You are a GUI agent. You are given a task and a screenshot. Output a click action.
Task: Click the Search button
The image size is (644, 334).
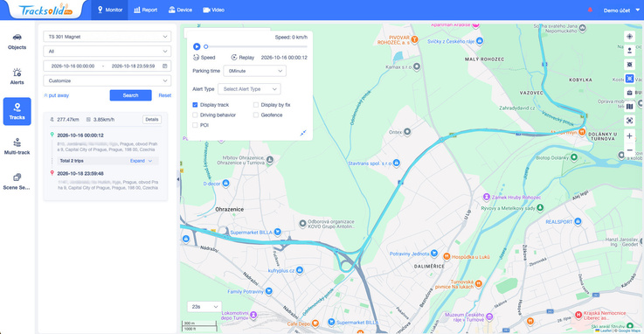coord(130,95)
